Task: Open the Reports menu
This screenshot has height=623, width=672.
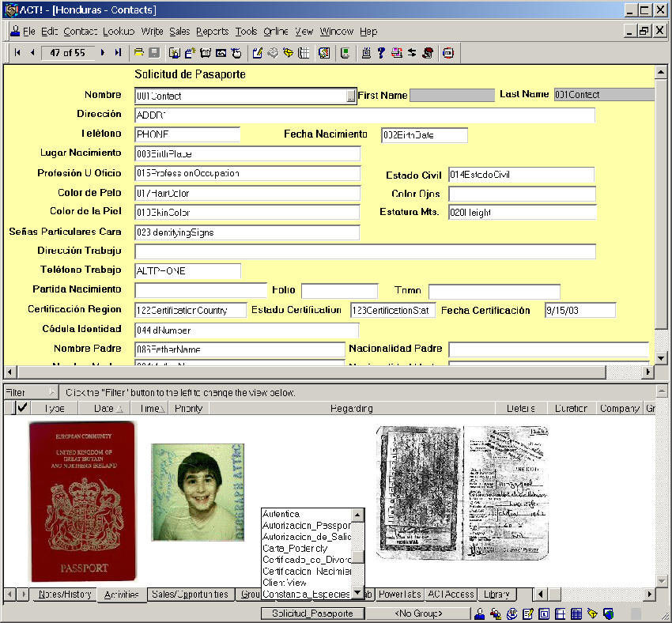Action: coord(212,32)
